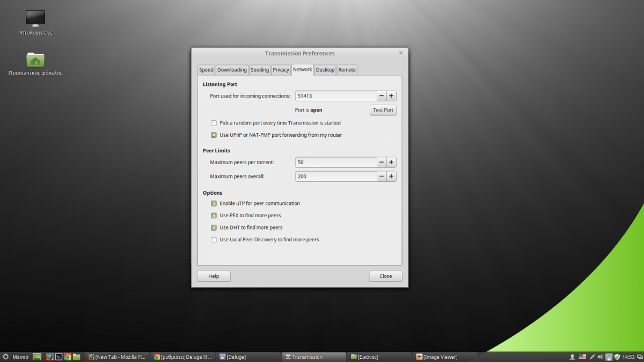Decrease maximum peers overall

pyautogui.click(x=382, y=176)
